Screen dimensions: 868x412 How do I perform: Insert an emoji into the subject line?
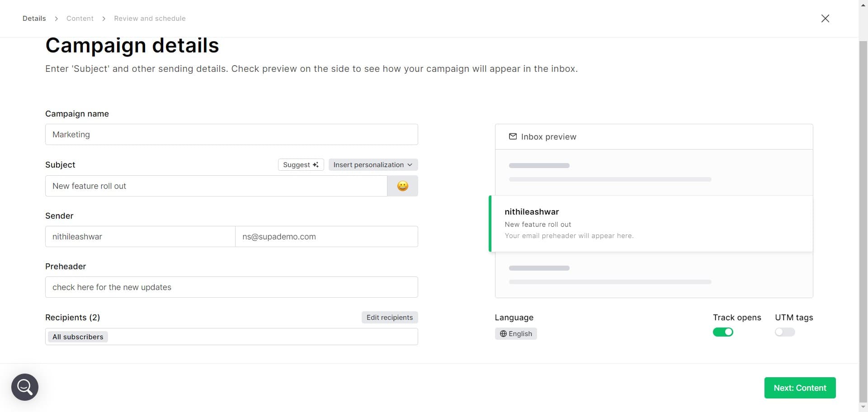[x=402, y=186]
